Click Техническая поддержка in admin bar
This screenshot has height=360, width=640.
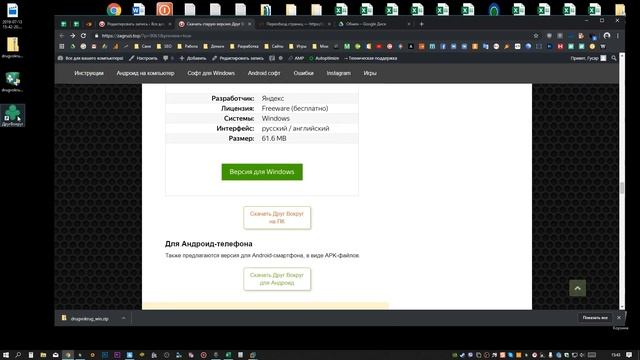click(371, 58)
